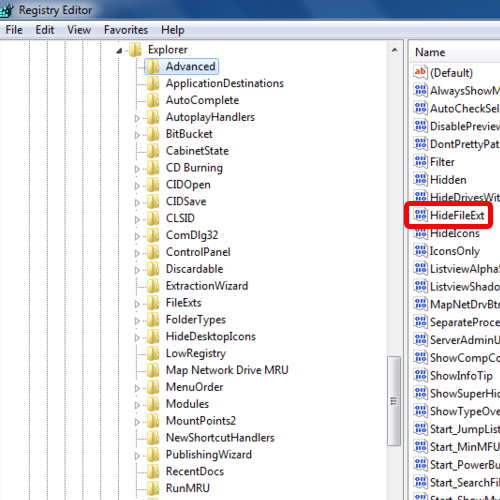The height and width of the screenshot is (500, 500).
Task: Click the Filter DWORD value icon
Action: coord(420,162)
